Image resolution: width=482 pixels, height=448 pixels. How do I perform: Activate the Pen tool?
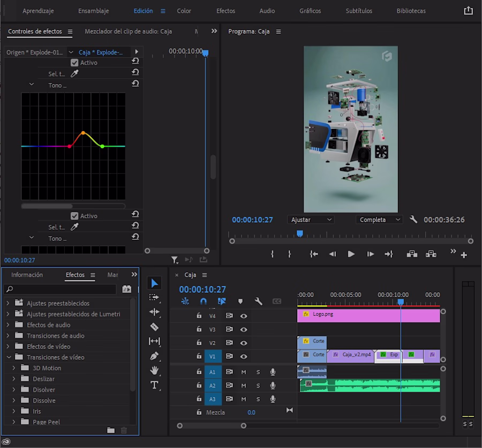tap(154, 356)
